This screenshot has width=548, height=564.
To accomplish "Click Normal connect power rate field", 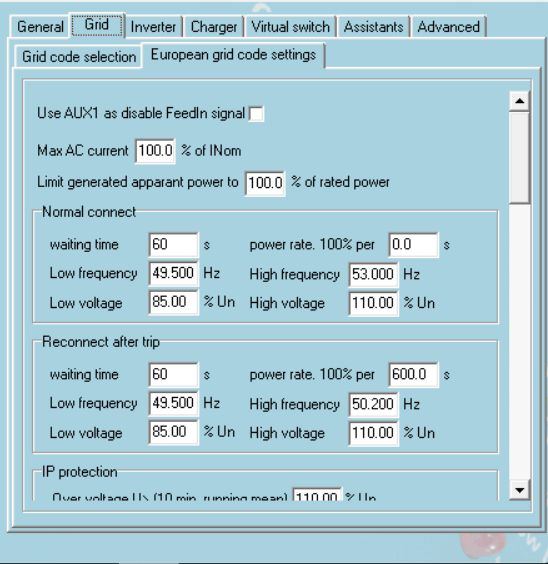I will click(413, 245).
